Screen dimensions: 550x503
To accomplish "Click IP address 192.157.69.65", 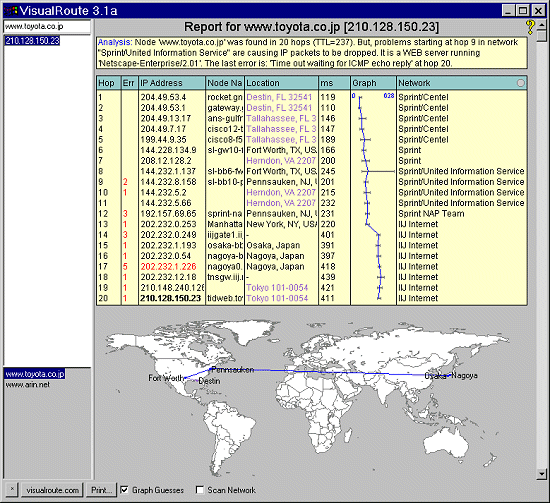I will point(168,214).
